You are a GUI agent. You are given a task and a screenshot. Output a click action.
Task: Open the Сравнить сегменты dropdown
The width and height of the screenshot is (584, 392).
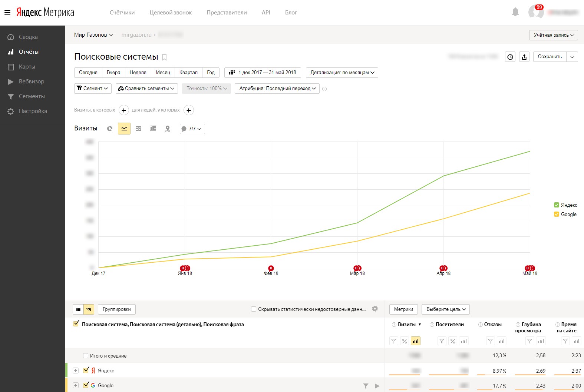click(147, 89)
